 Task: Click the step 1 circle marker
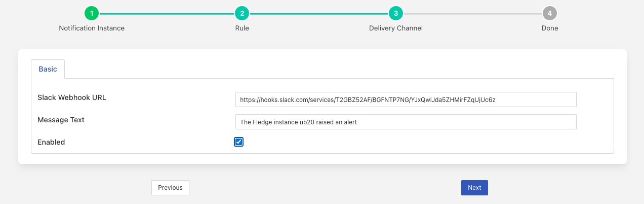pos(92,13)
